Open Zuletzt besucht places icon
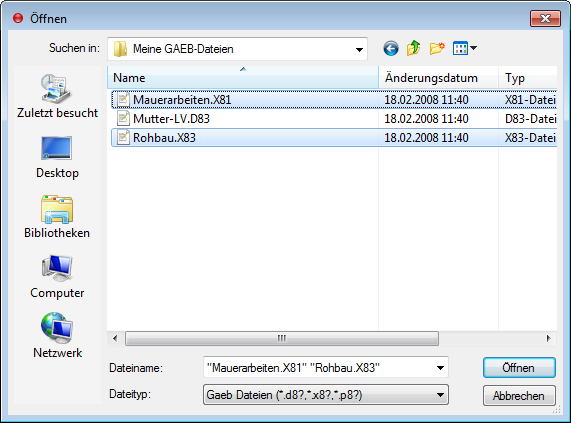Screen dimensions: 571x423 pyautogui.click(x=56, y=88)
